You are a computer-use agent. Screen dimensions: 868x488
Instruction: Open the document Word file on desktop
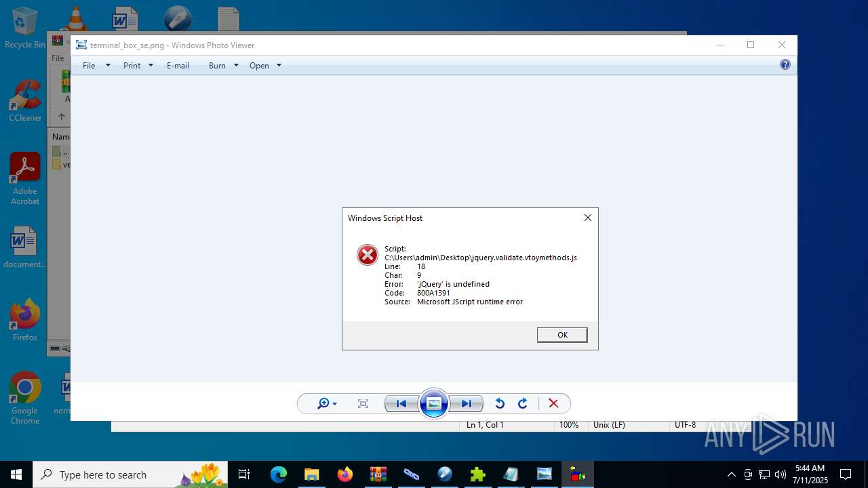(25, 247)
